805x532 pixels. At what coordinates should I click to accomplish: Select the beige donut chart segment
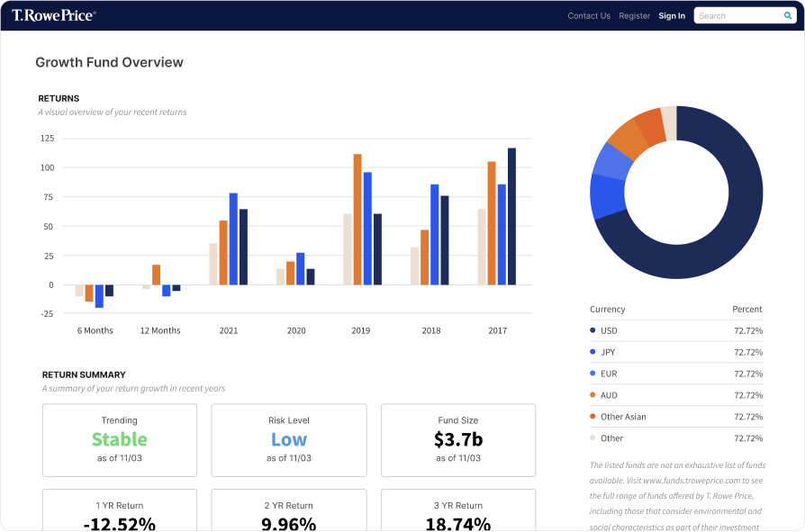[x=669, y=123]
